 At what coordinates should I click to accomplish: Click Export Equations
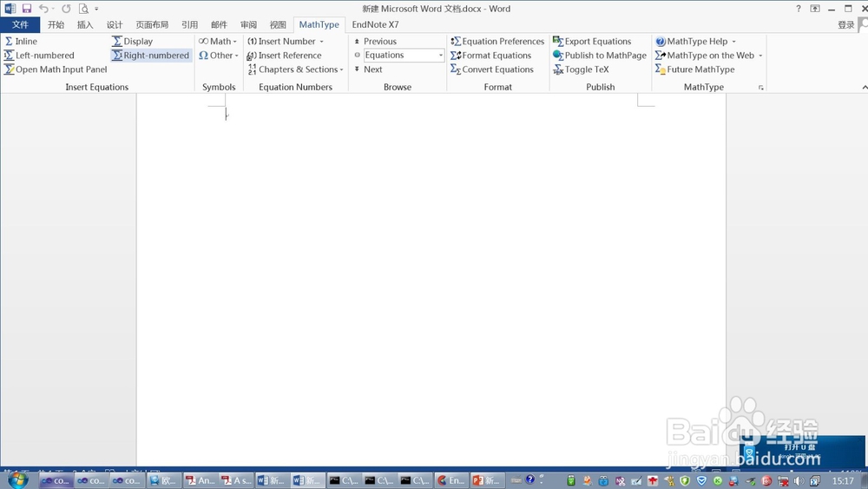point(592,41)
